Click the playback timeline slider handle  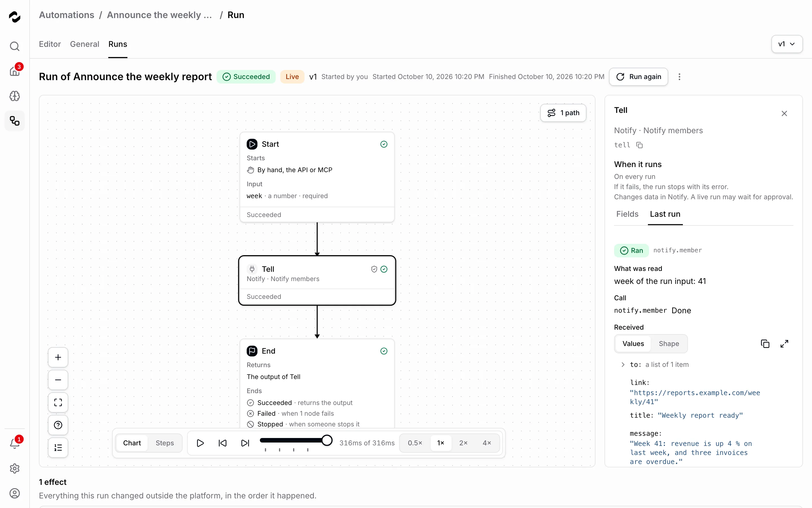coord(327,440)
